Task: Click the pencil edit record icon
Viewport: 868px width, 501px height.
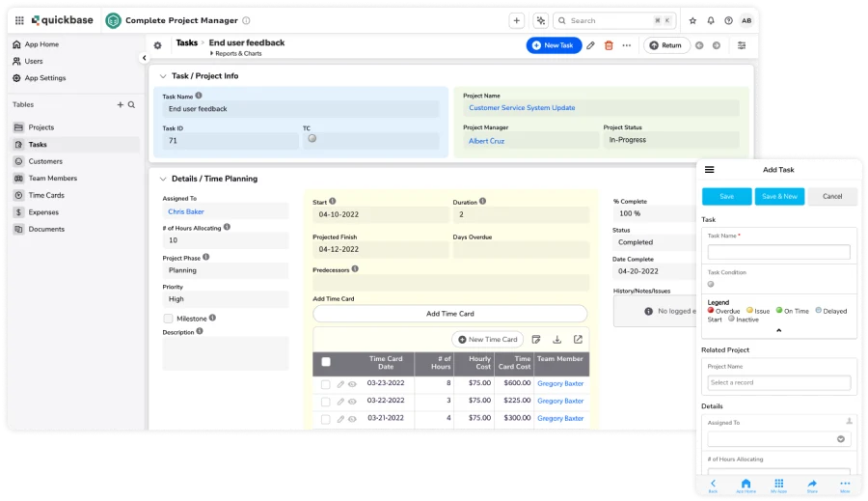Action: tap(590, 45)
